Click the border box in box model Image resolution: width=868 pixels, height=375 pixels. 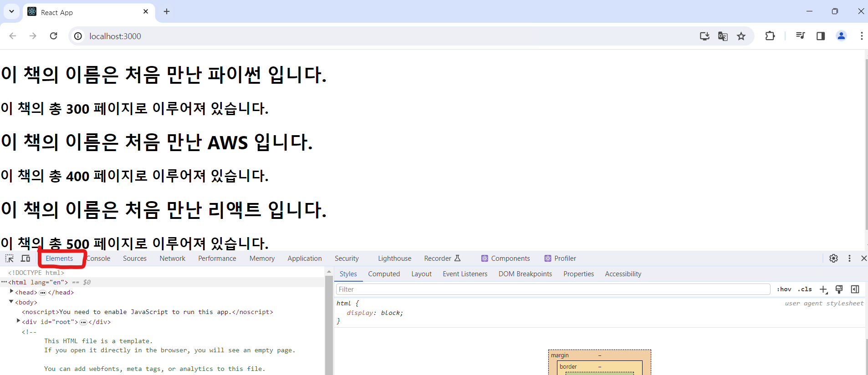coord(568,366)
